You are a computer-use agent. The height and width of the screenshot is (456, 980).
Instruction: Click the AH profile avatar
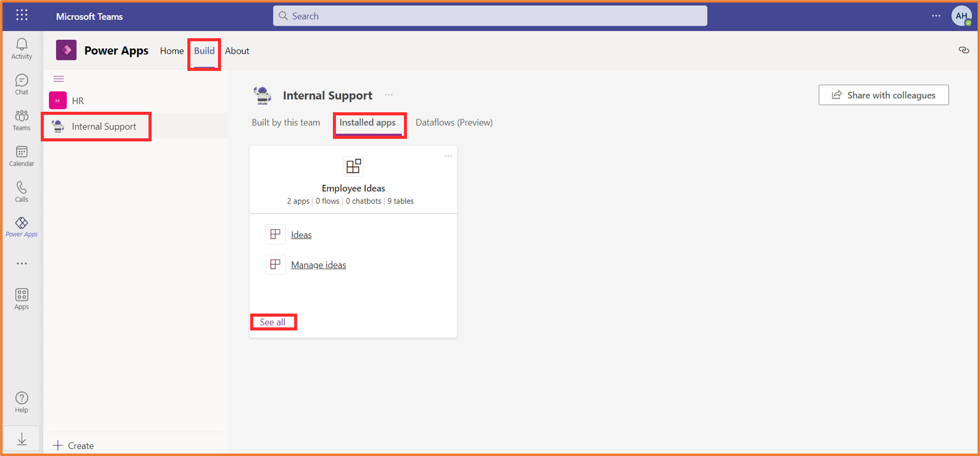[x=961, y=16]
